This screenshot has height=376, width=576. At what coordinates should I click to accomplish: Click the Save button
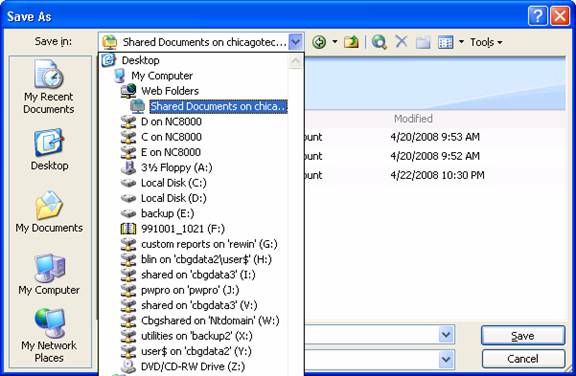523,335
